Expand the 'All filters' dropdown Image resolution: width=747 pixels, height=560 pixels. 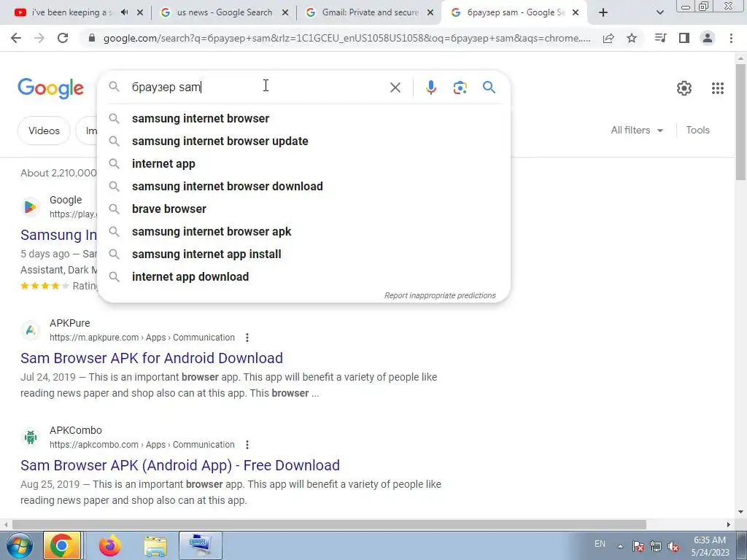pos(637,130)
